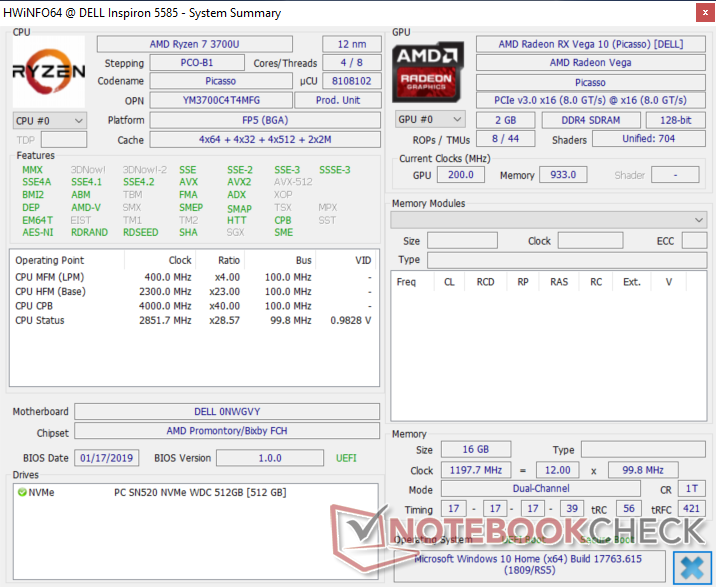This screenshot has width=716, height=587.
Task: Click the 2 GB GPU memory value
Action: coord(505,120)
